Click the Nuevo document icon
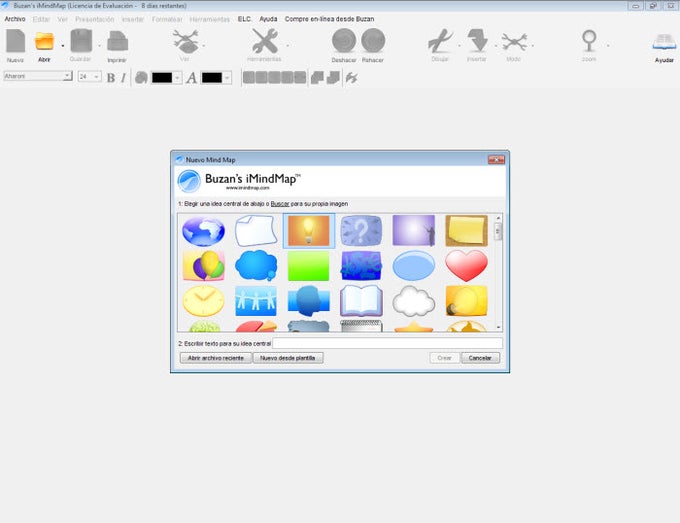 click(x=16, y=41)
